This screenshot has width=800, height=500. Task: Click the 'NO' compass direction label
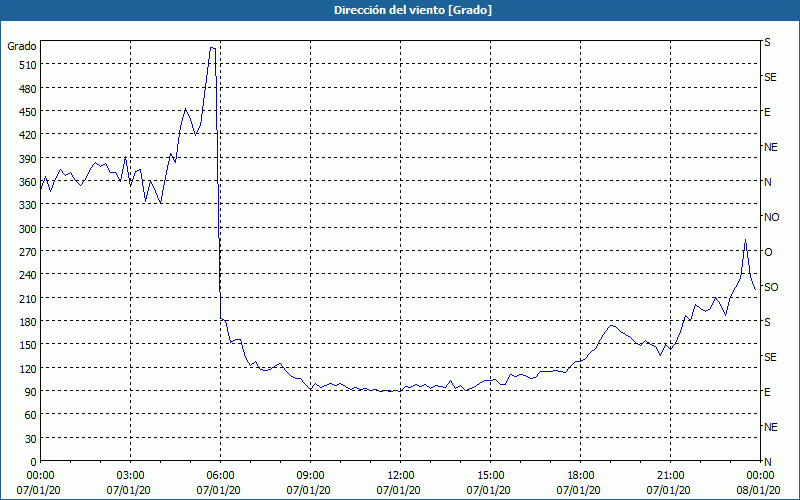pos(771,217)
